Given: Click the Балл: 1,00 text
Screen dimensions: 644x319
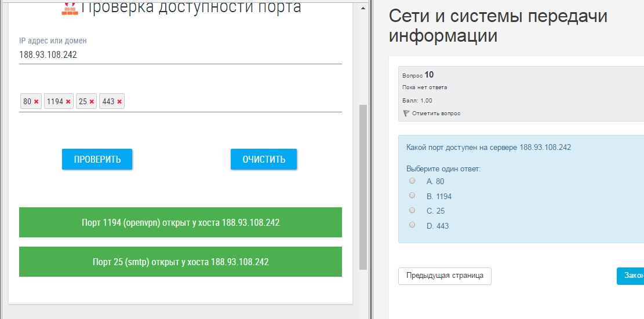Looking at the screenshot, I should pyautogui.click(x=417, y=101).
